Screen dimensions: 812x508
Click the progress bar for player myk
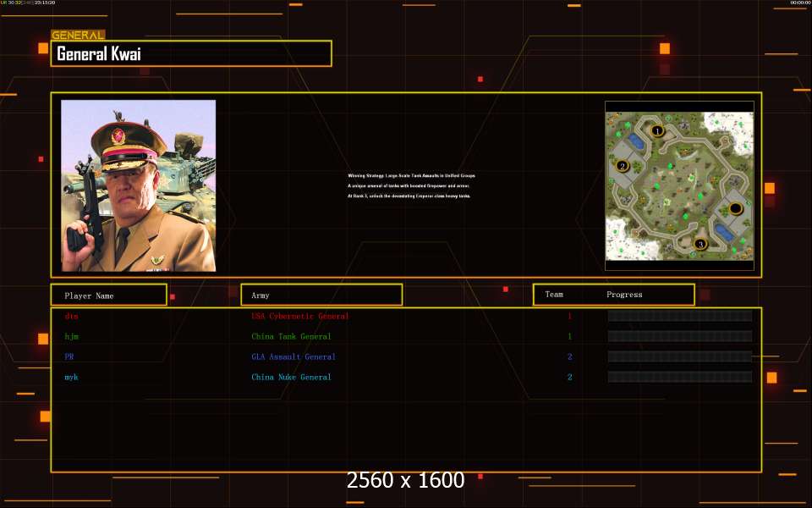pos(680,378)
